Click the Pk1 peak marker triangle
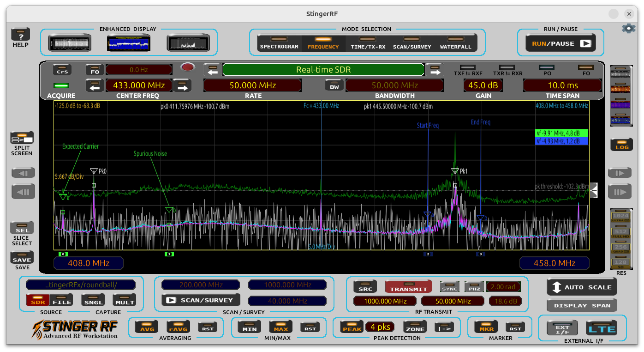The height and width of the screenshot is (352, 644). (455, 171)
